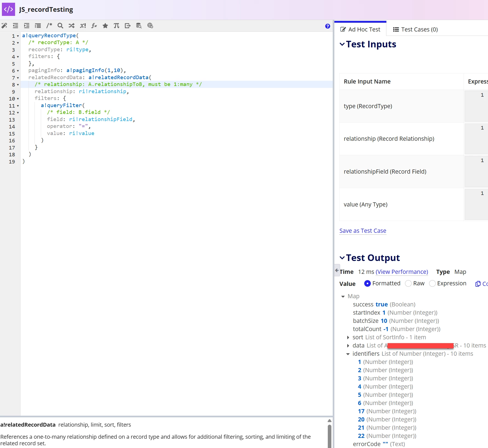Click the success true (Boolean) row

(384, 304)
